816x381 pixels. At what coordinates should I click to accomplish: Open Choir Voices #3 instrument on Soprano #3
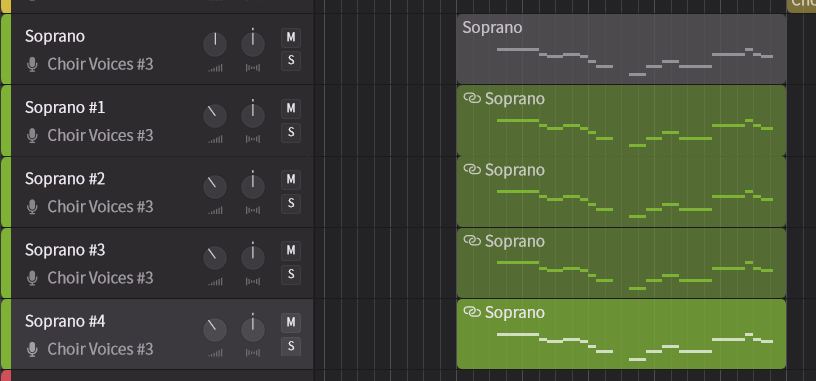click(100, 278)
